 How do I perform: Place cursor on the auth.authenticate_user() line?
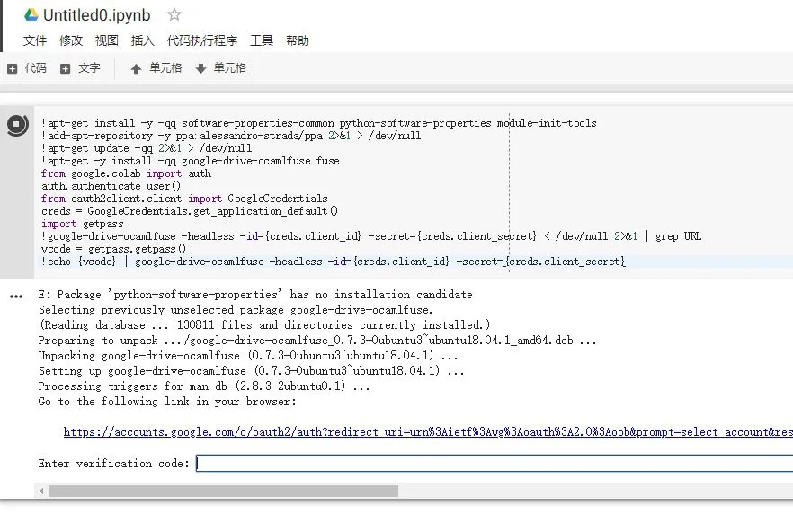coord(111,186)
